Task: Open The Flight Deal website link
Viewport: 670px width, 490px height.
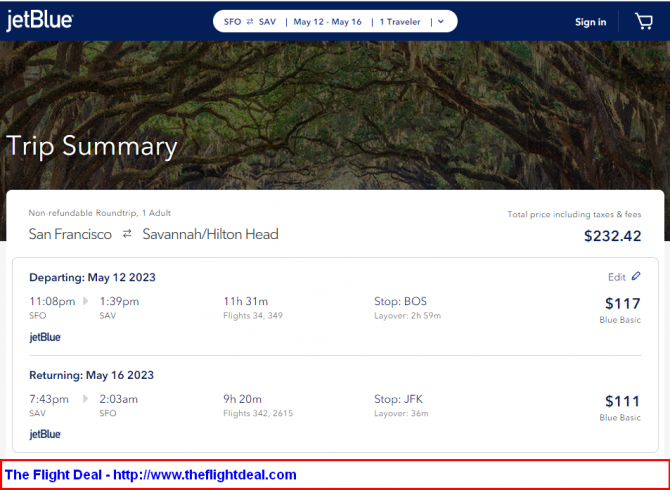Action: coord(151,474)
